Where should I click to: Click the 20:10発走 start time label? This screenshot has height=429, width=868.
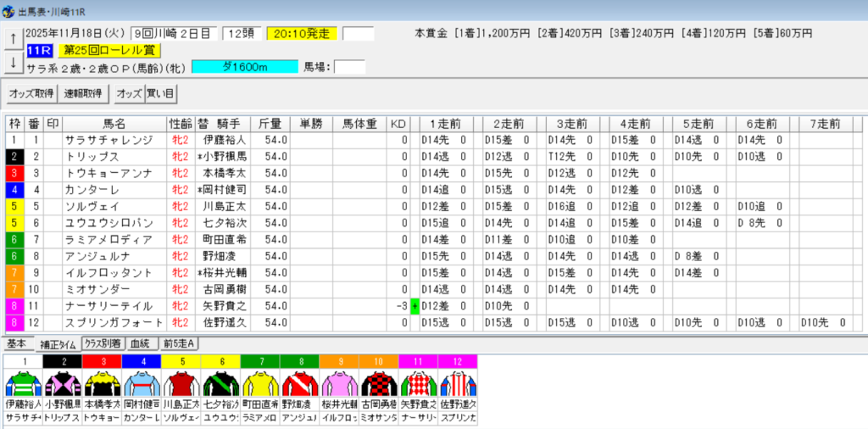click(302, 34)
